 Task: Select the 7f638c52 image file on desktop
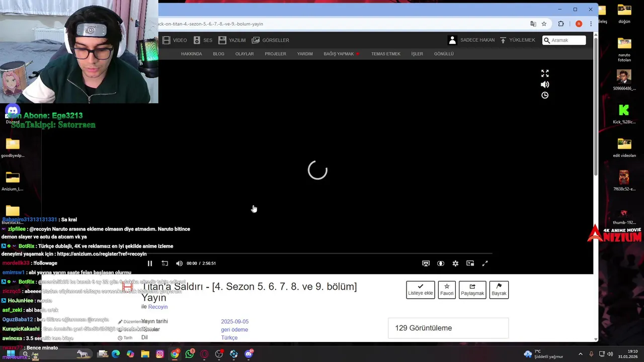click(624, 181)
